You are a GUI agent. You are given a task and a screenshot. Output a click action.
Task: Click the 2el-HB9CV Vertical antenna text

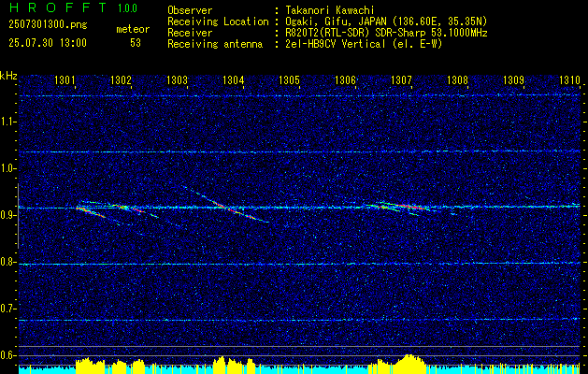click(364, 44)
